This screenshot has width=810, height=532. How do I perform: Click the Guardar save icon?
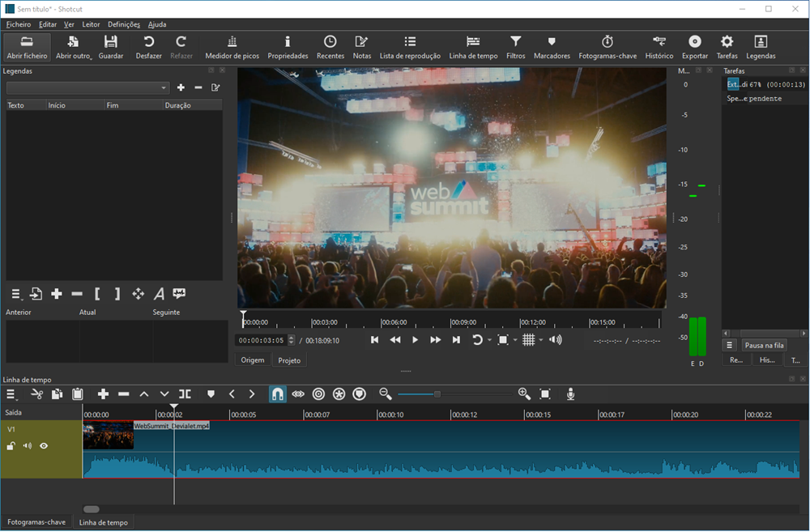110,47
